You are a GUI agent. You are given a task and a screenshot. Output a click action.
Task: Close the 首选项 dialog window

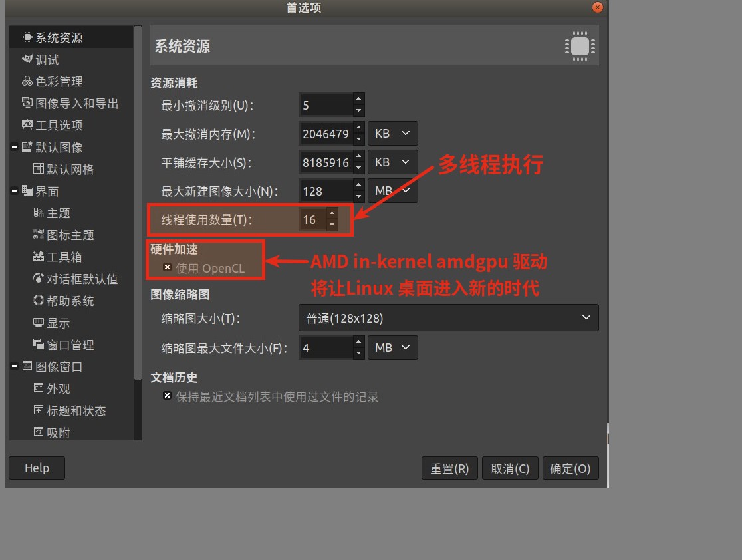[598, 7]
